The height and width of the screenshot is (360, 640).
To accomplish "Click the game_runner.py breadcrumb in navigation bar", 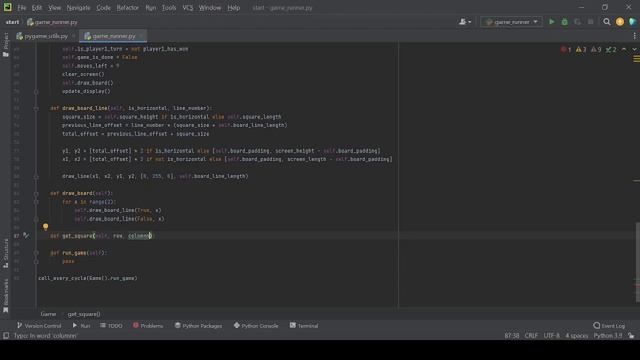I will pos(52,22).
